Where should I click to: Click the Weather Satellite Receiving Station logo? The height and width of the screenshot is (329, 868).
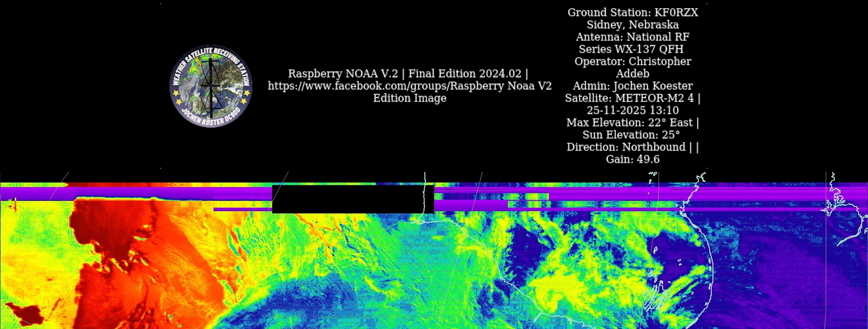pos(211,86)
